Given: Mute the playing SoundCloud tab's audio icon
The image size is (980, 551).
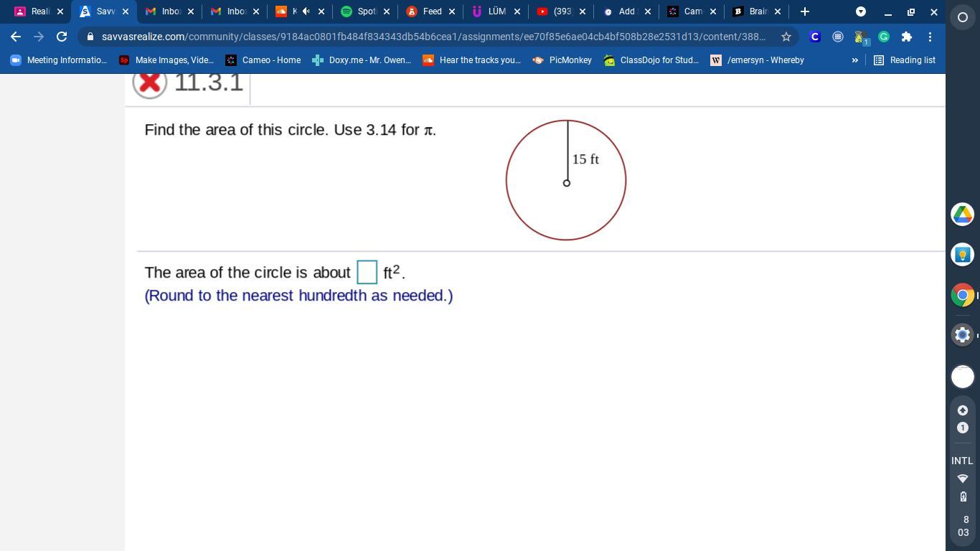Looking at the screenshot, I should (x=306, y=11).
